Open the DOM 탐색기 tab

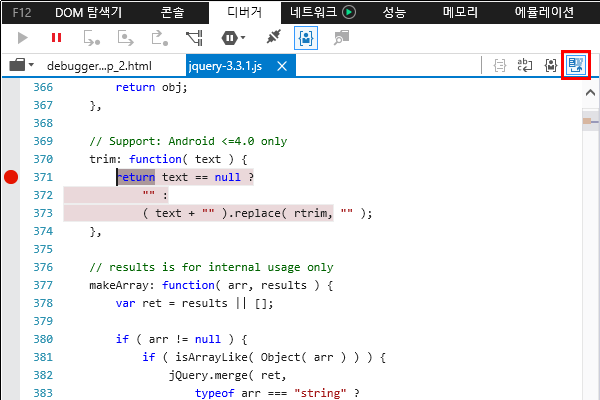click(88, 12)
